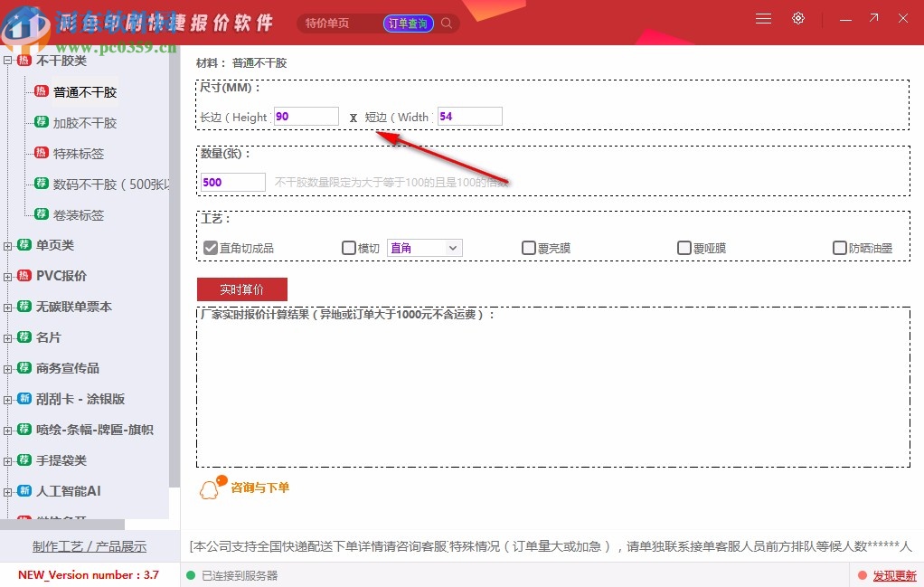Viewport: 924px width, 587px height.
Task: Open the 特殊标签 pricing page
Action: [x=82, y=153]
